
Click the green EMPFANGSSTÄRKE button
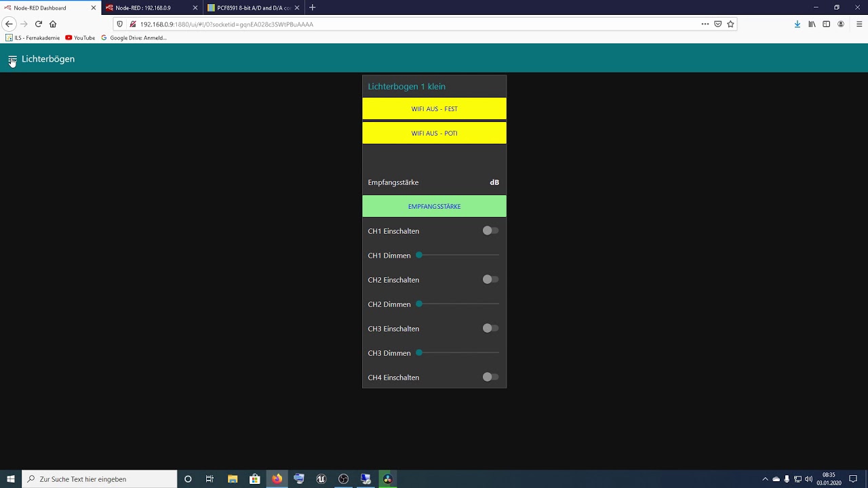434,206
